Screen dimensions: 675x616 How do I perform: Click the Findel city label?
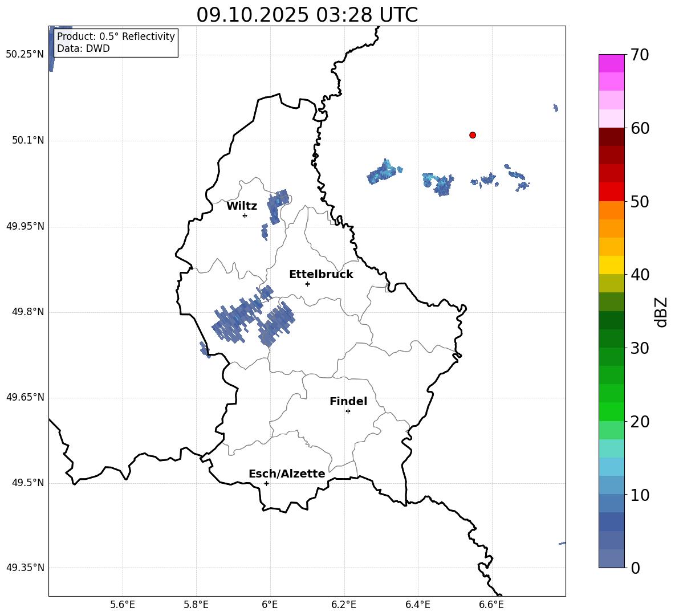(348, 401)
